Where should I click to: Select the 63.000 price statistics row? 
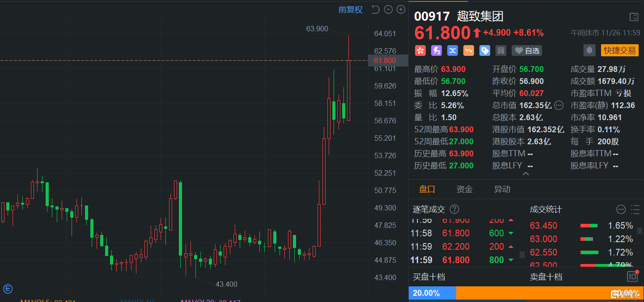click(x=582, y=239)
